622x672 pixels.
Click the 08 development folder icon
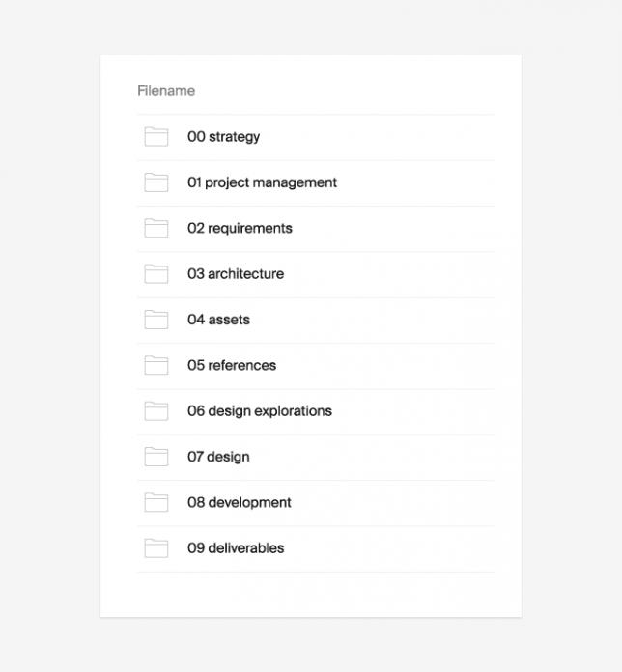[156, 502]
